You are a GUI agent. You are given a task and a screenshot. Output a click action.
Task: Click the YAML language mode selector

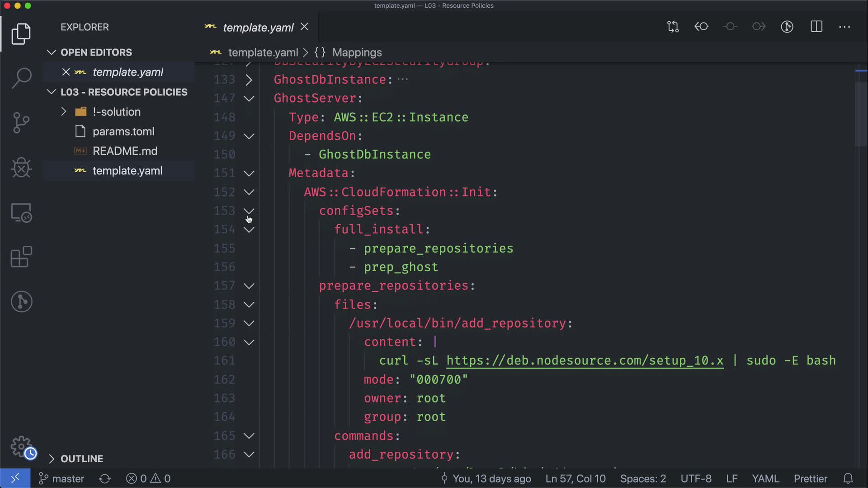[x=765, y=479]
